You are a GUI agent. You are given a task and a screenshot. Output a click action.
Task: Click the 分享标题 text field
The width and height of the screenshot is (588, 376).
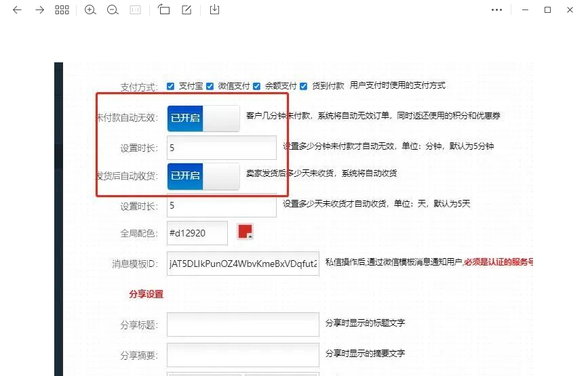click(x=243, y=324)
